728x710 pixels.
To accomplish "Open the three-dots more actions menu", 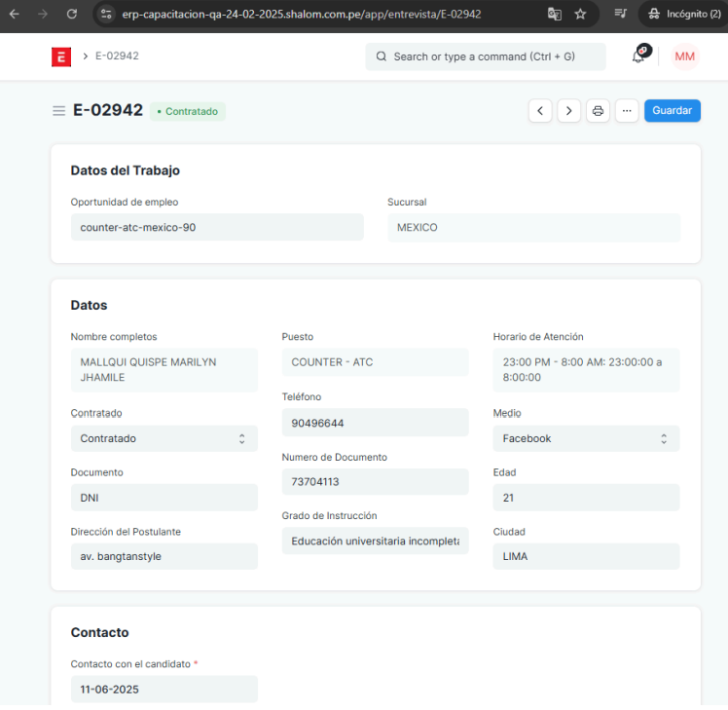I will (x=627, y=111).
